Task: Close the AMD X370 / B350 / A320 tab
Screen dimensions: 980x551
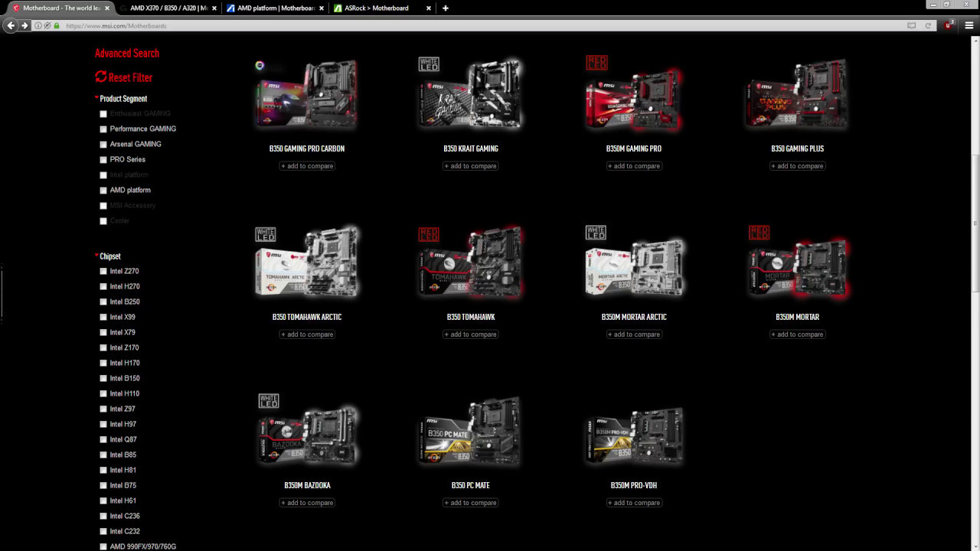Action: pos(213,8)
